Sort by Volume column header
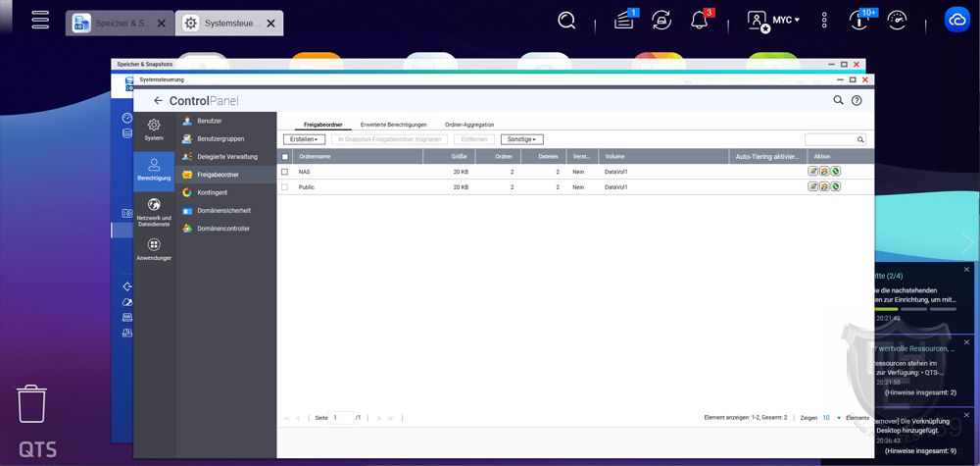The image size is (980, 466). pos(663,156)
